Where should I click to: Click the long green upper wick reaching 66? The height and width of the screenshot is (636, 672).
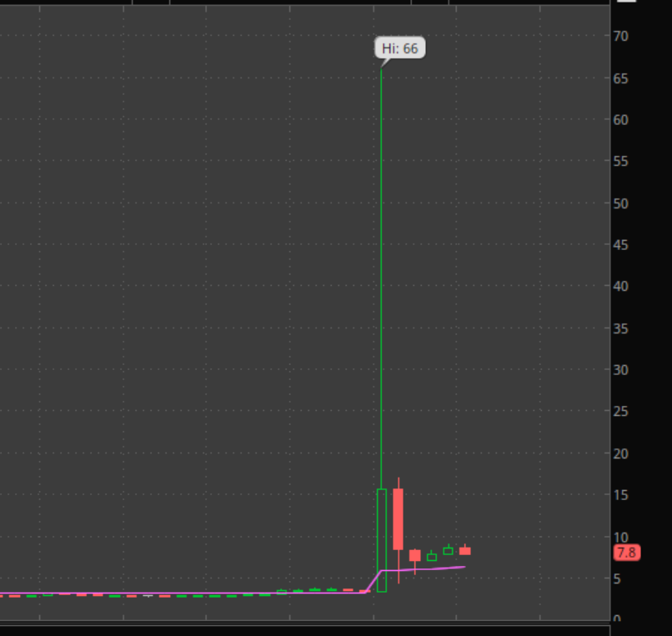click(381, 278)
